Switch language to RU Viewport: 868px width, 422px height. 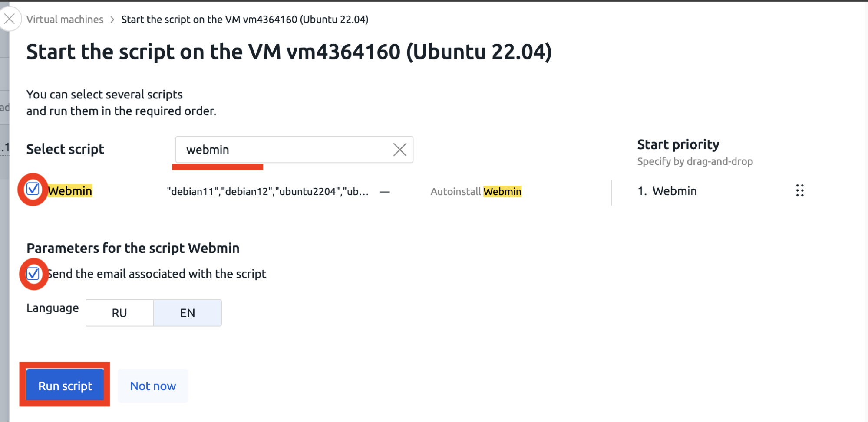[119, 313]
